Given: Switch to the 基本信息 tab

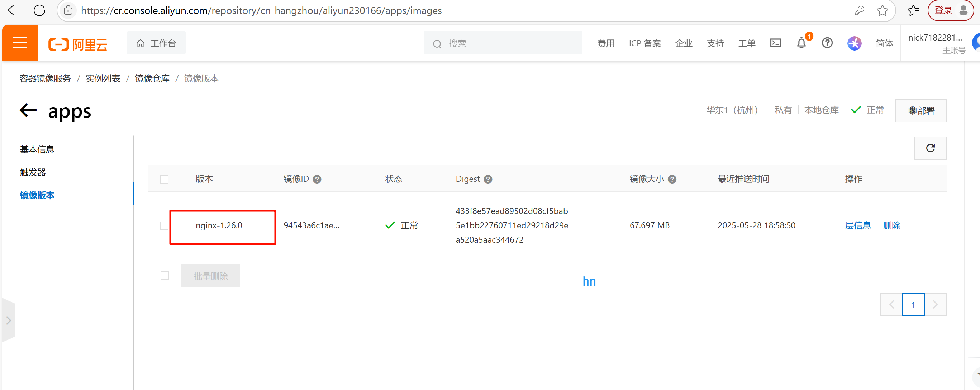Looking at the screenshot, I should (37, 149).
